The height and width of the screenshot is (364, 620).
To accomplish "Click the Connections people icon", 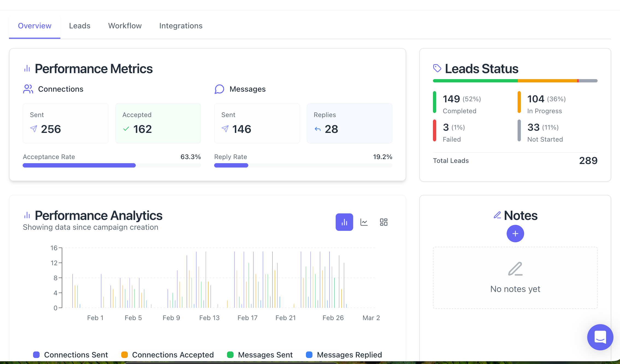I will tap(28, 89).
